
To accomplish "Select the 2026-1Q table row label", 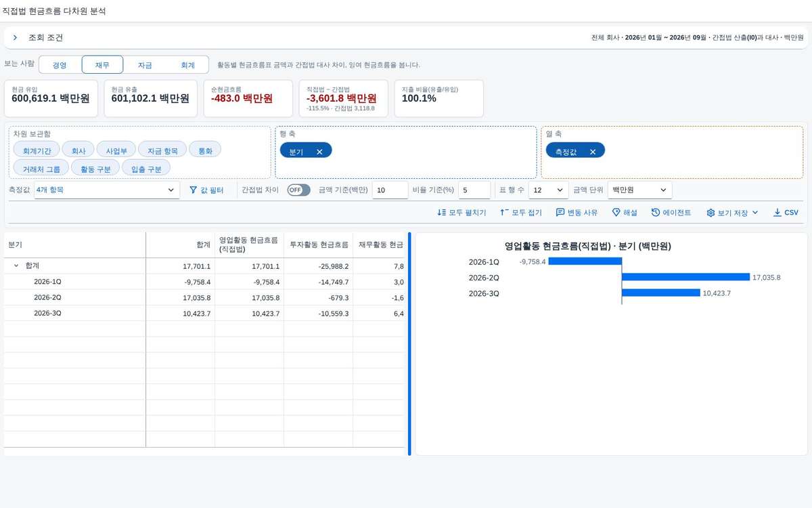I will [47, 282].
